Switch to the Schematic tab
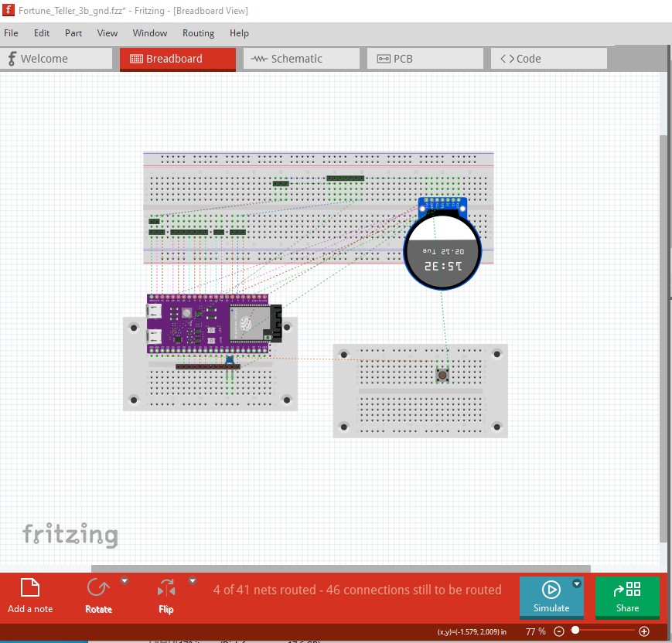The image size is (672, 643). point(301,59)
